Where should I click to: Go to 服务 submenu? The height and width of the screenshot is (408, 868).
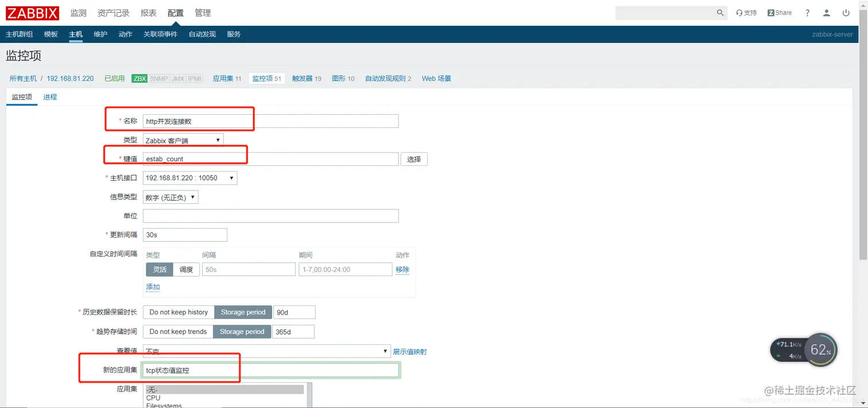coord(234,34)
